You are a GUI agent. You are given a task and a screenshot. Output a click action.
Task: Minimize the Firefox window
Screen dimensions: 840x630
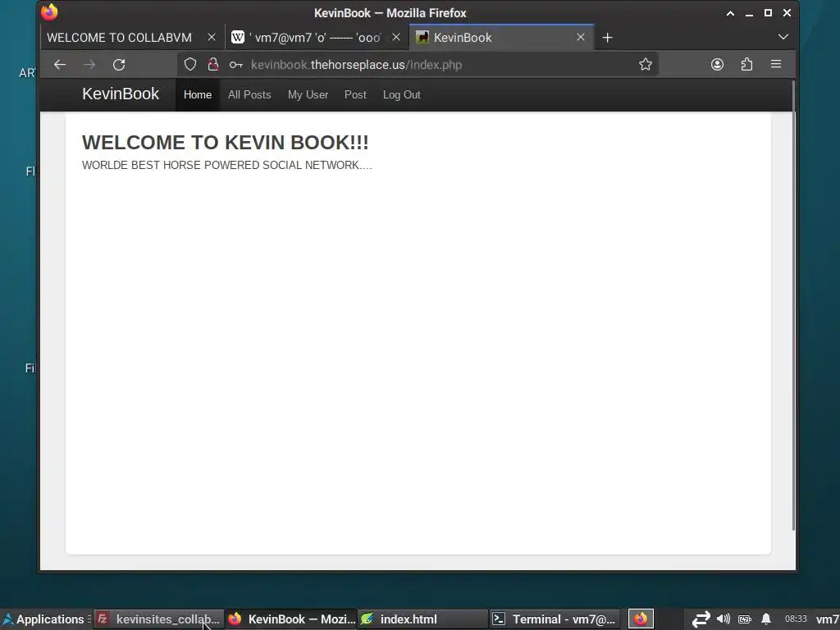click(x=749, y=13)
